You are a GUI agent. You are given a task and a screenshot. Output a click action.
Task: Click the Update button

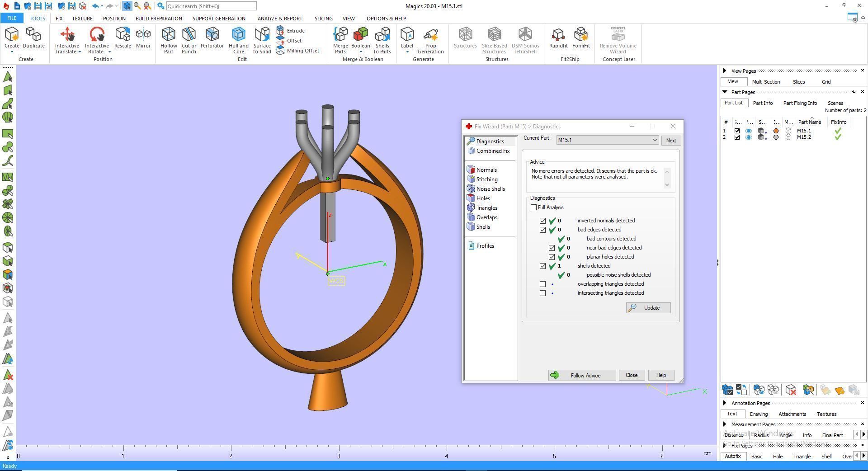pyautogui.click(x=648, y=308)
